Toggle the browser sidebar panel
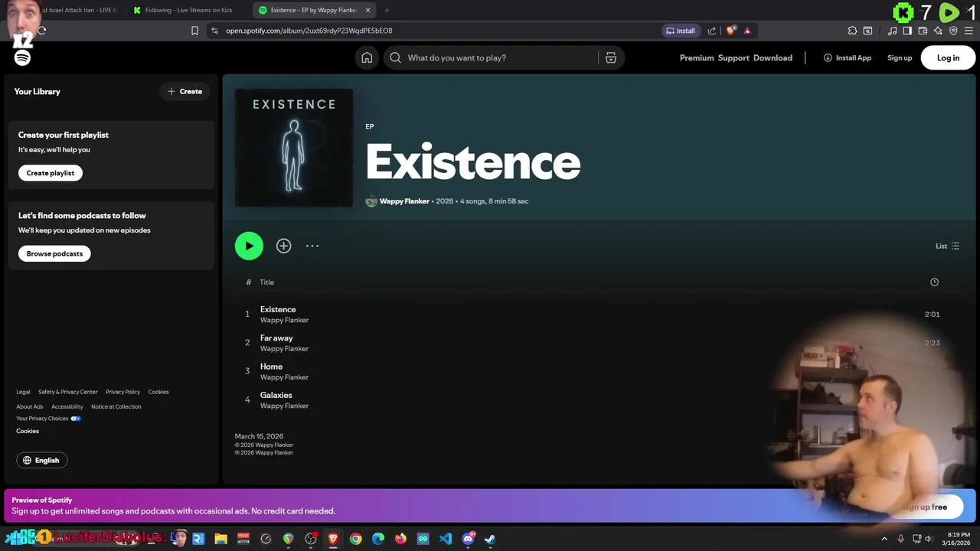Screen dimensions: 980x551 pyautogui.click(x=907, y=31)
